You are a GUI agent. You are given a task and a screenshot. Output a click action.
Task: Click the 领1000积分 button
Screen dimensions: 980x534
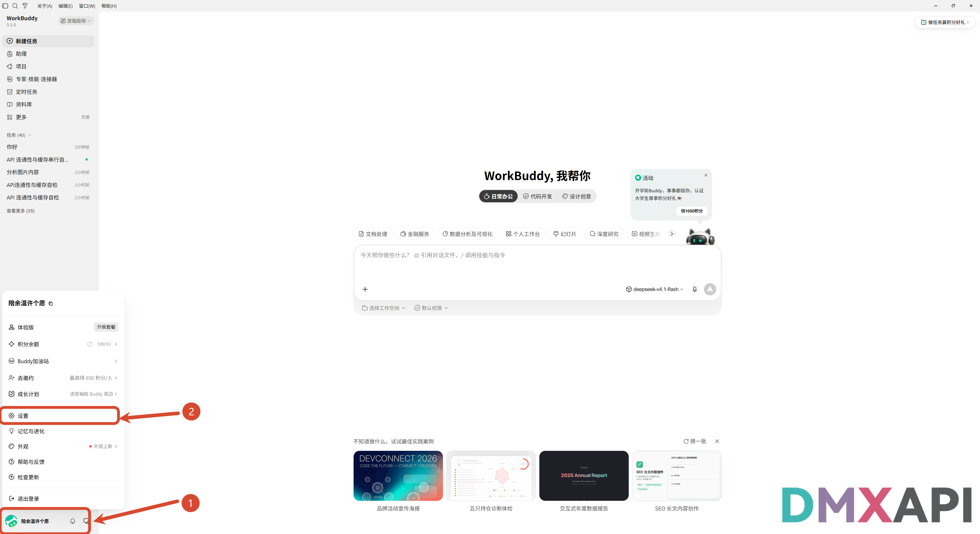coord(692,211)
